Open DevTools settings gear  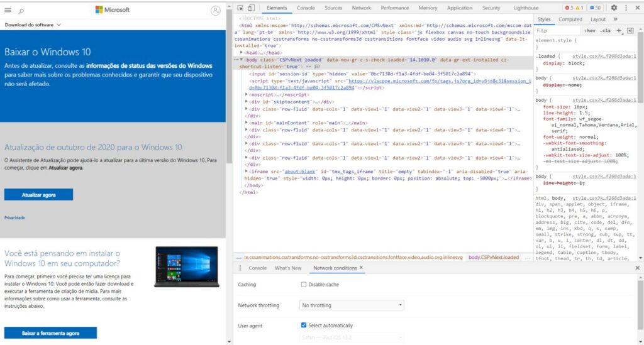(614, 8)
